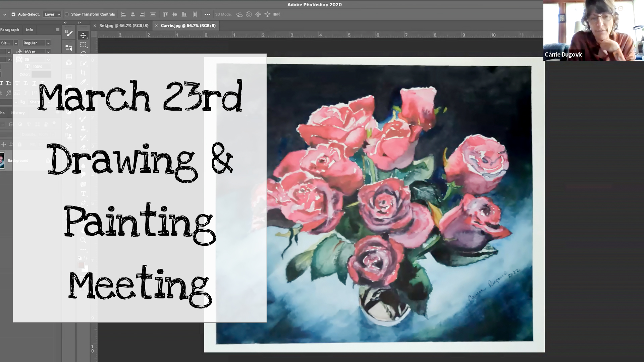Enable Show Transform Controls checkbox
The image size is (644, 362).
click(66, 14)
